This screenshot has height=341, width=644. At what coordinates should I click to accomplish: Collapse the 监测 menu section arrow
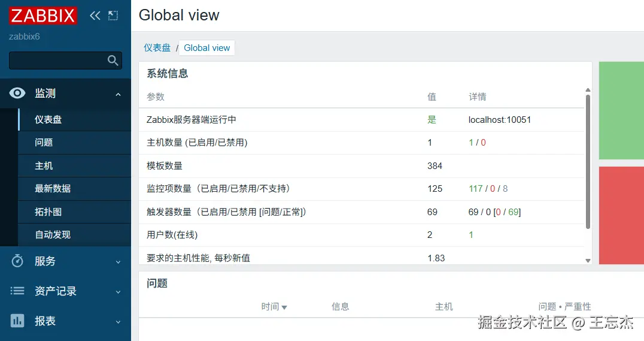[x=119, y=94]
